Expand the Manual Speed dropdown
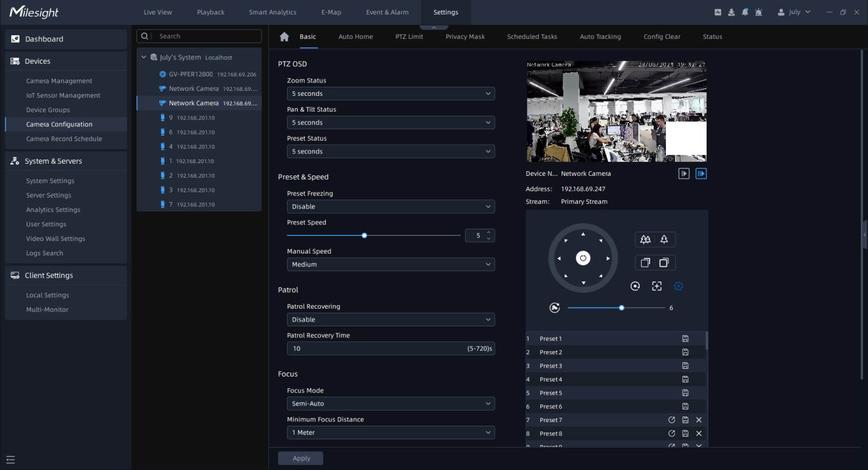The width and height of the screenshot is (868, 470). tap(390, 264)
